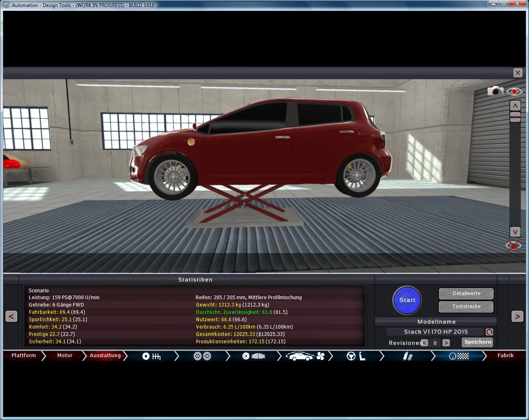This screenshot has width=529, height=420.
Task: Open the gauge and checkered flag testing tab
Action: 458,356
